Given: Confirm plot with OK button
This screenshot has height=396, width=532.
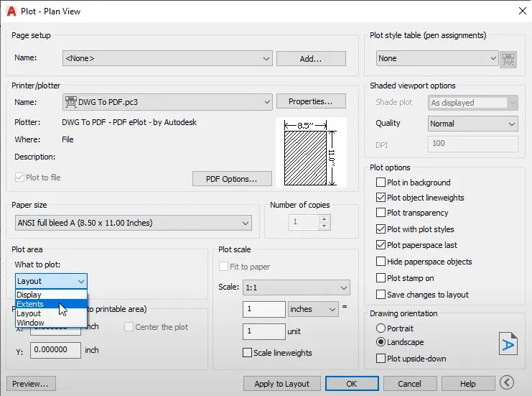Looking at the screenshot, I should 352,384.
